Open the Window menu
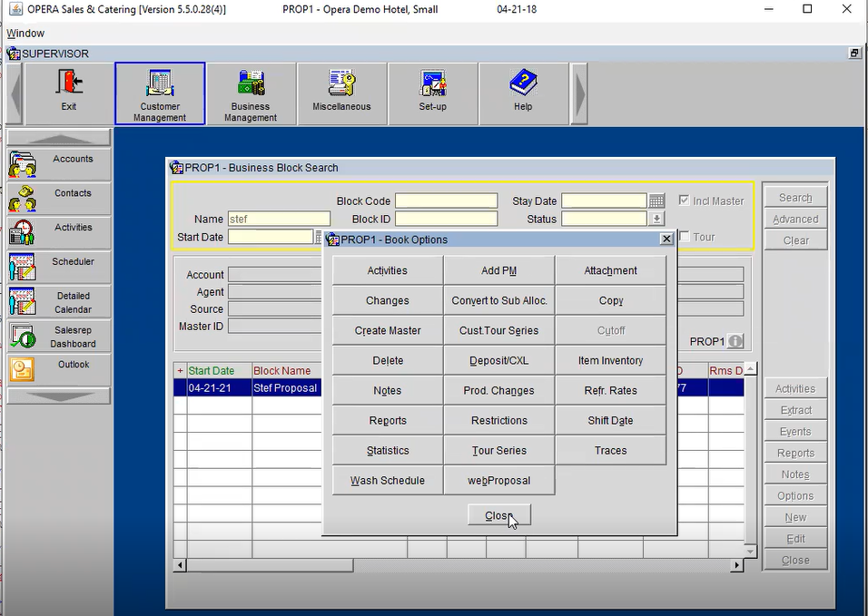Screen dimensions: 868x616 pos(25,34)
